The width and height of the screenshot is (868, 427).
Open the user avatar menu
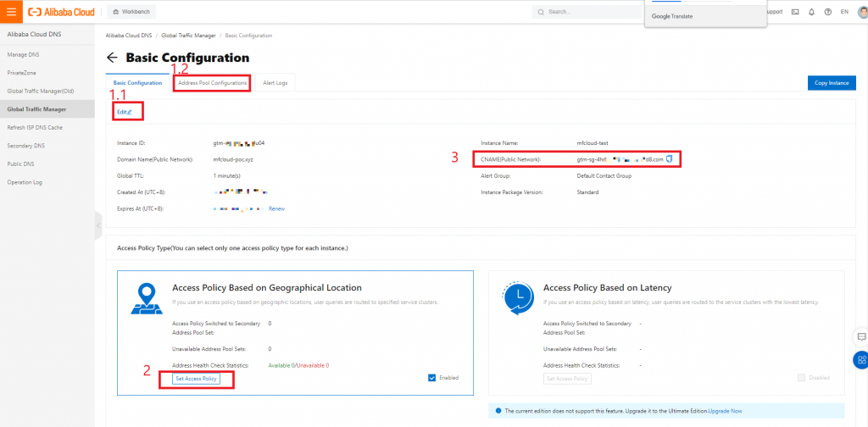(864, 12)
